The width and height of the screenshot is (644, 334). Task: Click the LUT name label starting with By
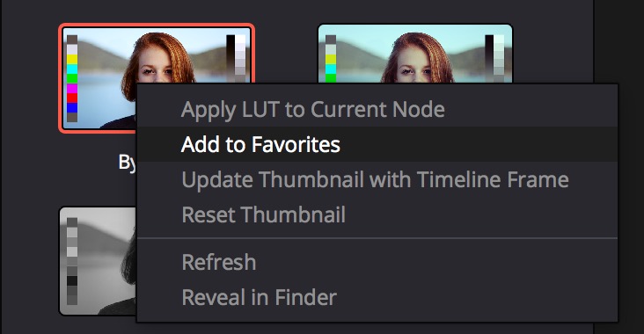(x=127, y=163)
